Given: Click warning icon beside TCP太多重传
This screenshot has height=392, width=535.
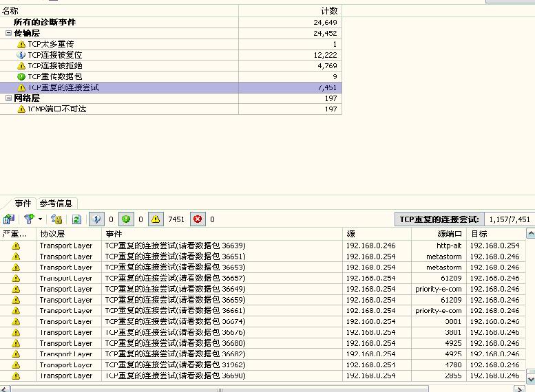Looking at the screenshot, I should click(x=21, y=44).
